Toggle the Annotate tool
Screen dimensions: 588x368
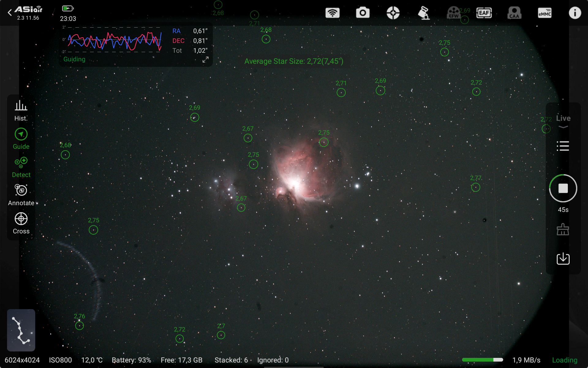coord(21,195)
